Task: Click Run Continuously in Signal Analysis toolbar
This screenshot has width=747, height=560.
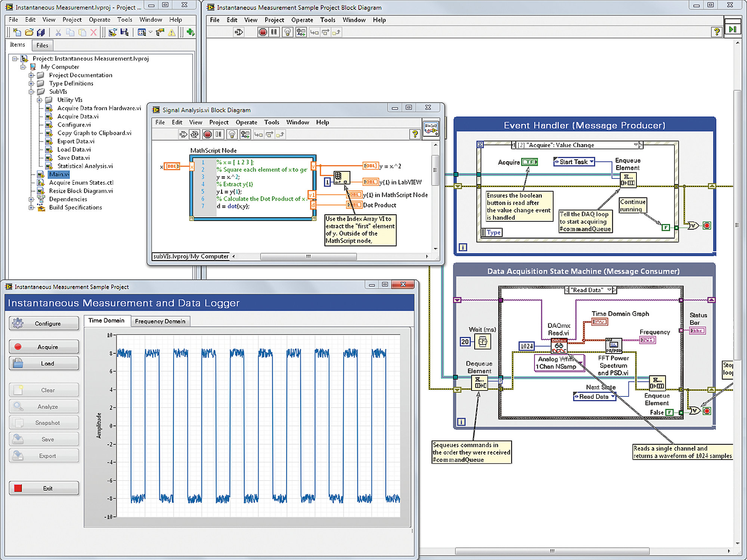Action: (195, 134)
